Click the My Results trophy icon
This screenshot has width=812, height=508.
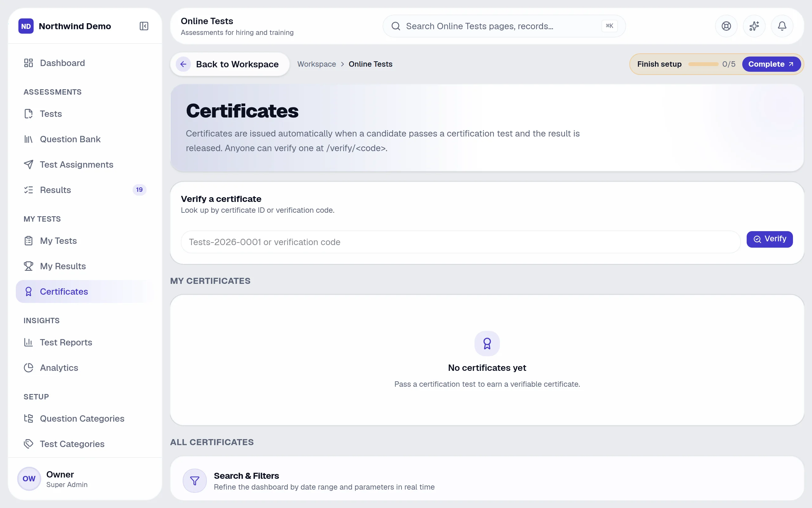29,266
